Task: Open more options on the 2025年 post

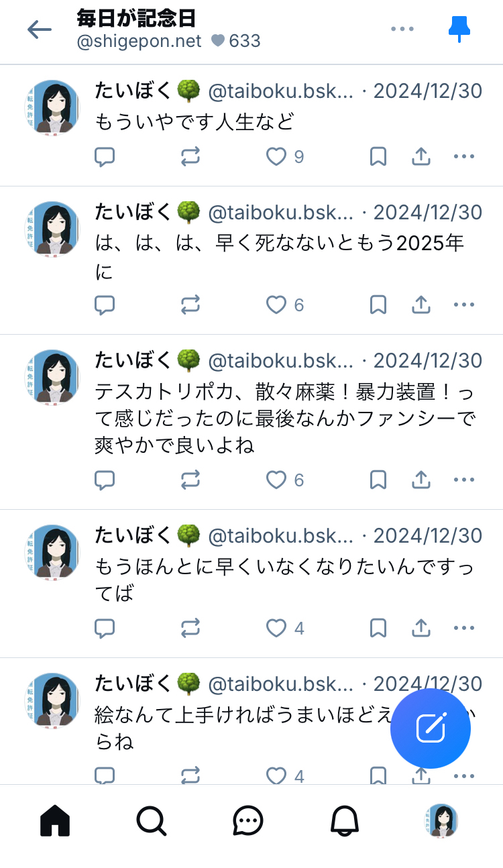Action: [x=464, y=305]
